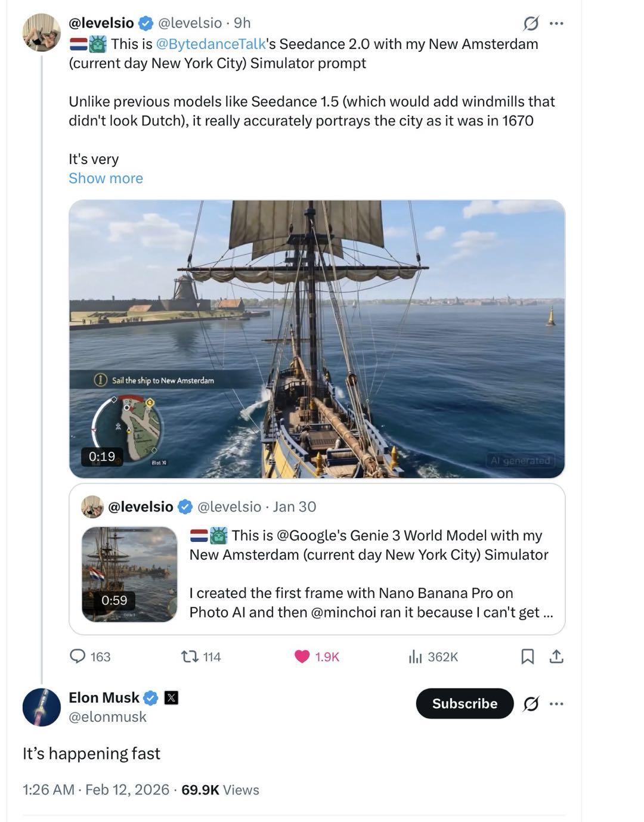The image size is (644, 822).
Task: Open Elon Musk profile avatar
Action: coord(42,707)
